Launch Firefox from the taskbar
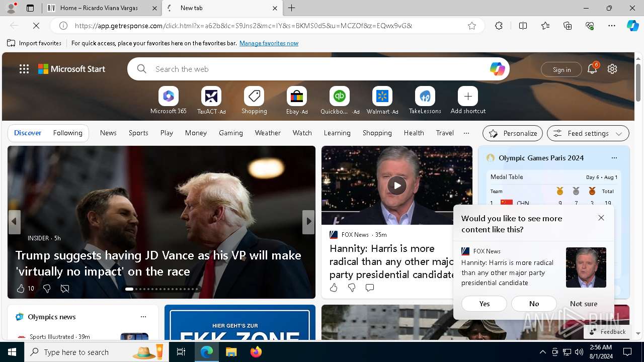 coord(256,352)
